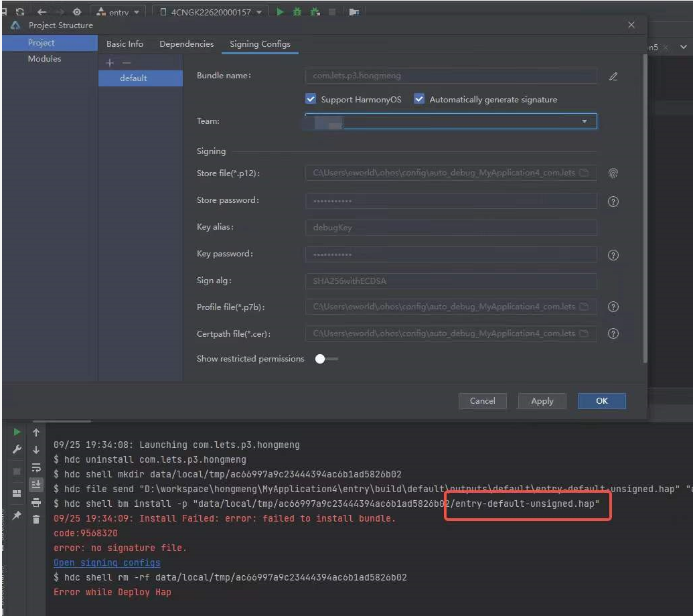The height and width of the screenshot is (616, 693).
Task: Click the help icon next to Profile file
Action: (x=613, y=307)
